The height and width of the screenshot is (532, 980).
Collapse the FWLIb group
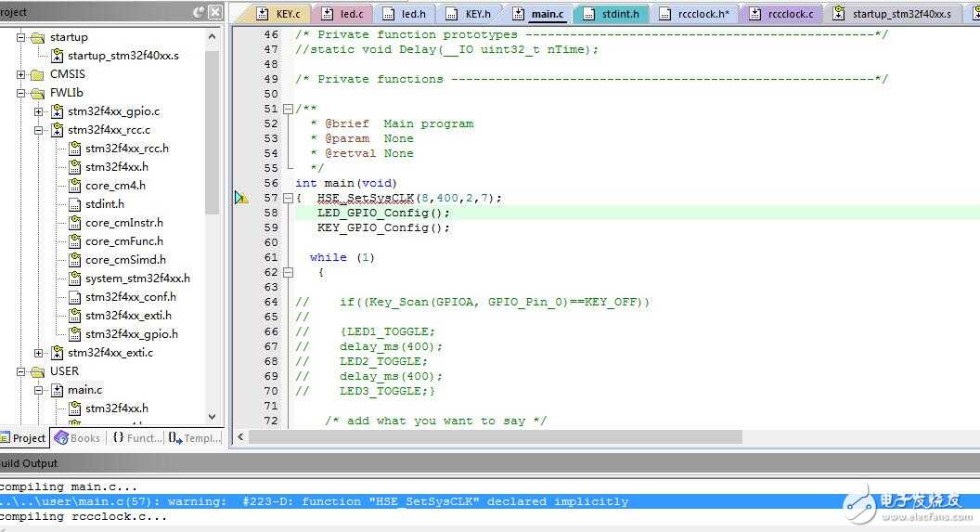point(20,93)
